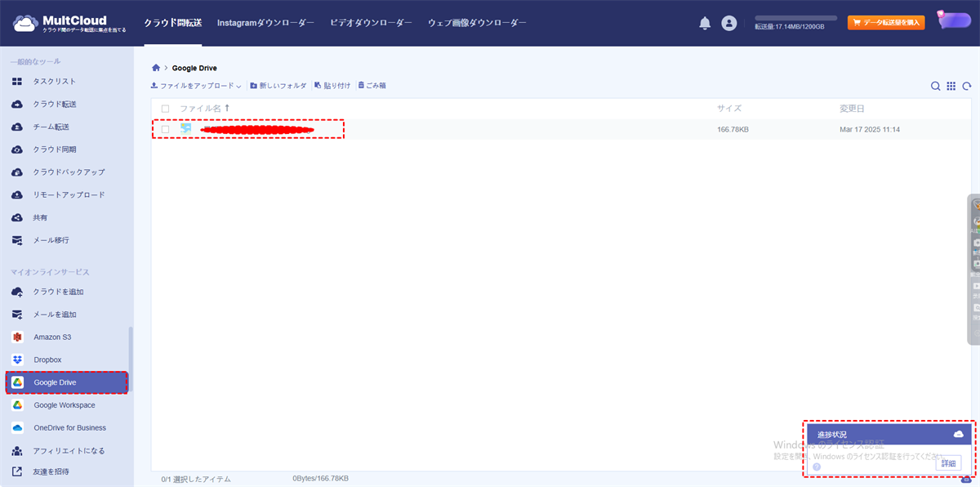Click the Details (詳細) button in progress panel
Image resolution: width=980 pixels, height=487 pixels.
pos(947,463)
